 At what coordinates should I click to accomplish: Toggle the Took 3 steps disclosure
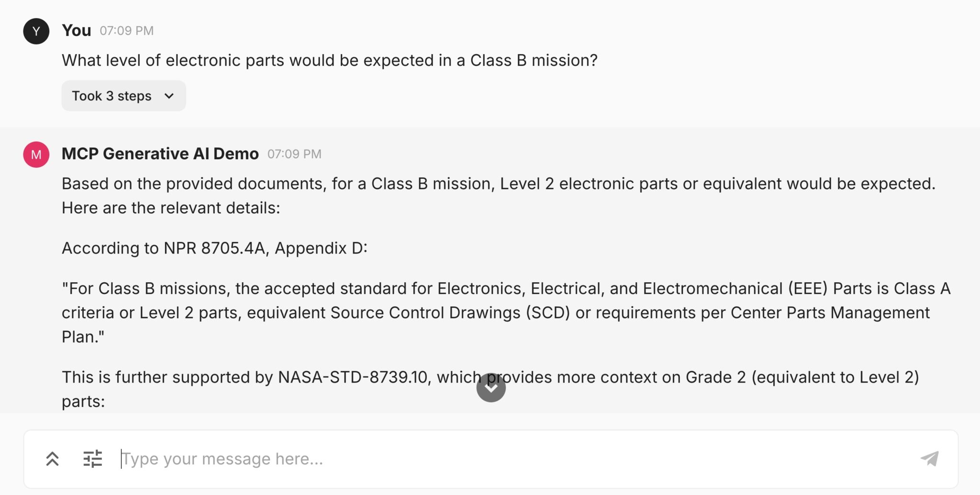tap(123, 96)
